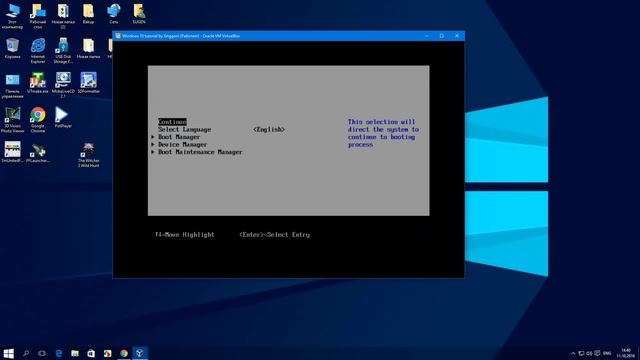Select the Google Chrome desktop icon
The image size is (640, 360).
point(38,120)
